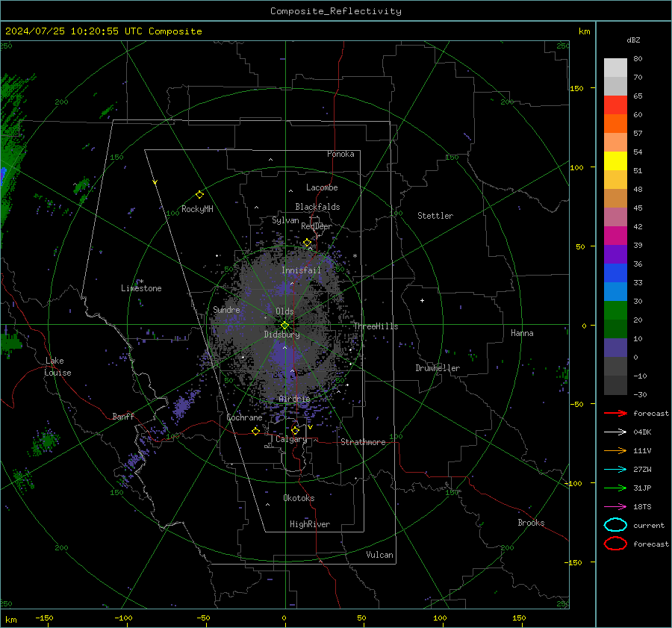Image resolution: width=672 pixels, height=628 pixels.
Task: Click the magenta 18TS arrow icon
Action: 615,507
